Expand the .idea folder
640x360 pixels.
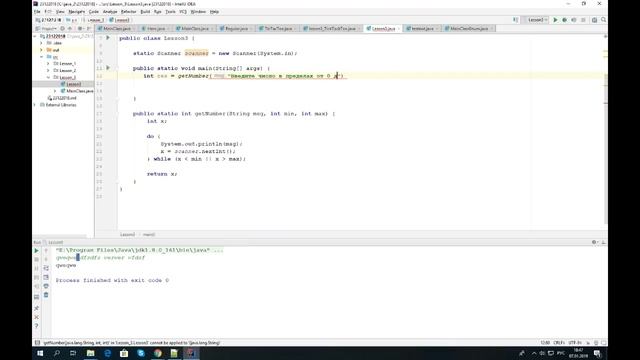[x=41, y=43]
